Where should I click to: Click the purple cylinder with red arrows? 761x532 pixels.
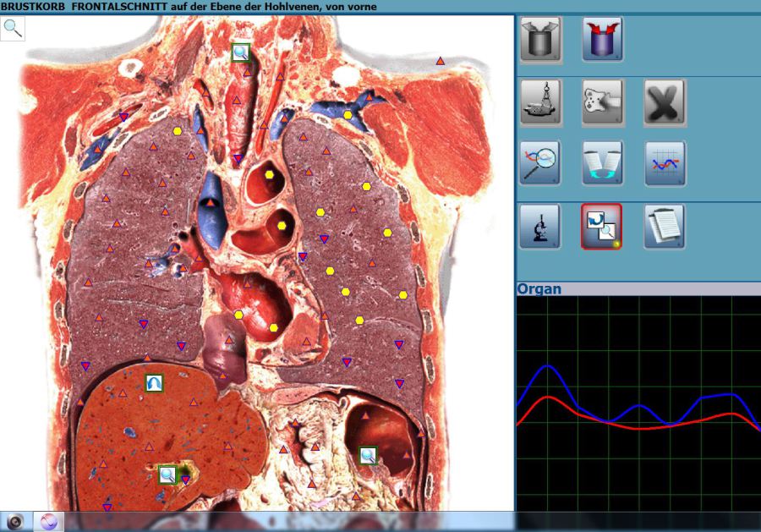point(602,40)
